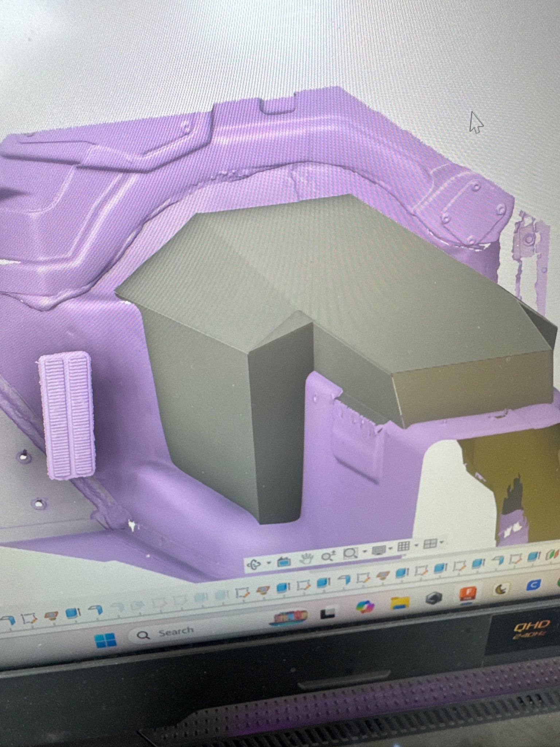Expand the Fit zoom dropdown arrow

364,552
